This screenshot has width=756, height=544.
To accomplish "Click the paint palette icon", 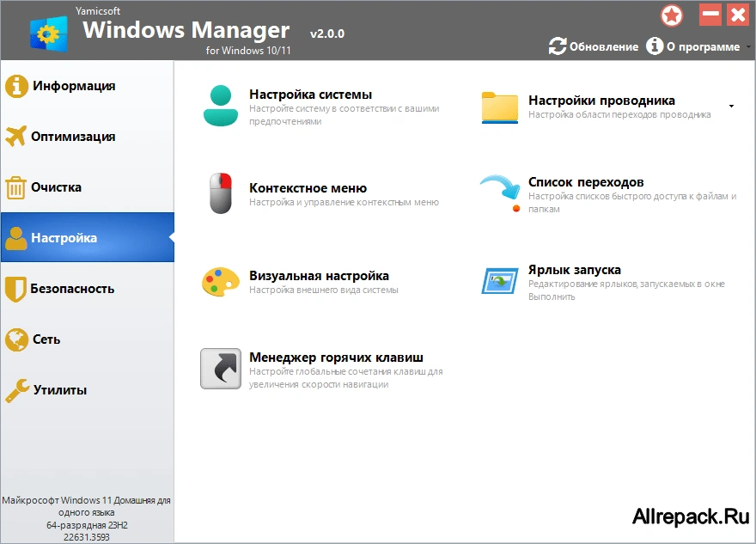I will click(221, 282).
